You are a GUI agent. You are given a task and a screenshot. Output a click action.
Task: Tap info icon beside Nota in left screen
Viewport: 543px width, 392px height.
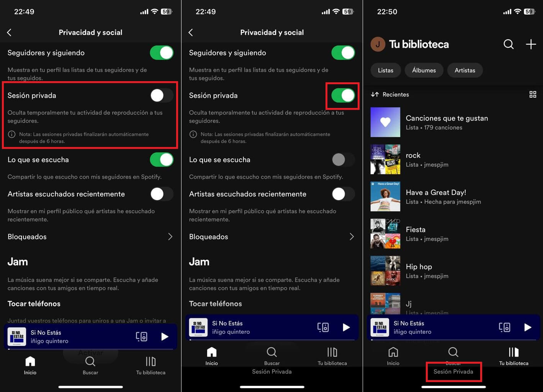click(x=12, y=134)
